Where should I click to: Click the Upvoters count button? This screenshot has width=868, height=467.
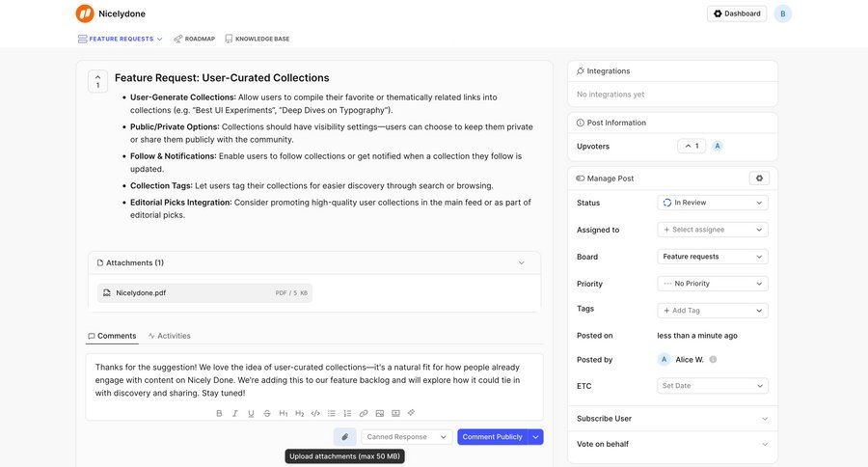(x=692, y=147)
